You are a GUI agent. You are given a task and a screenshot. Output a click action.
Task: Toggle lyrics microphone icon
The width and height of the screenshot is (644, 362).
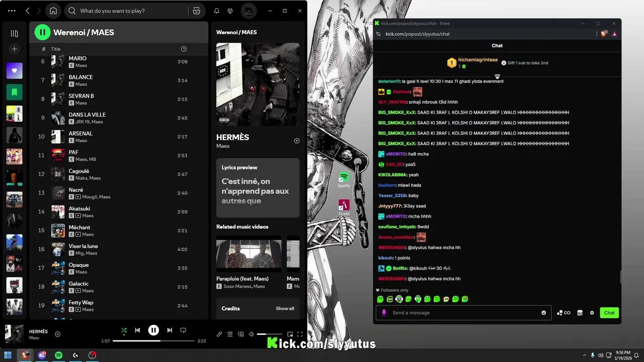219,334
